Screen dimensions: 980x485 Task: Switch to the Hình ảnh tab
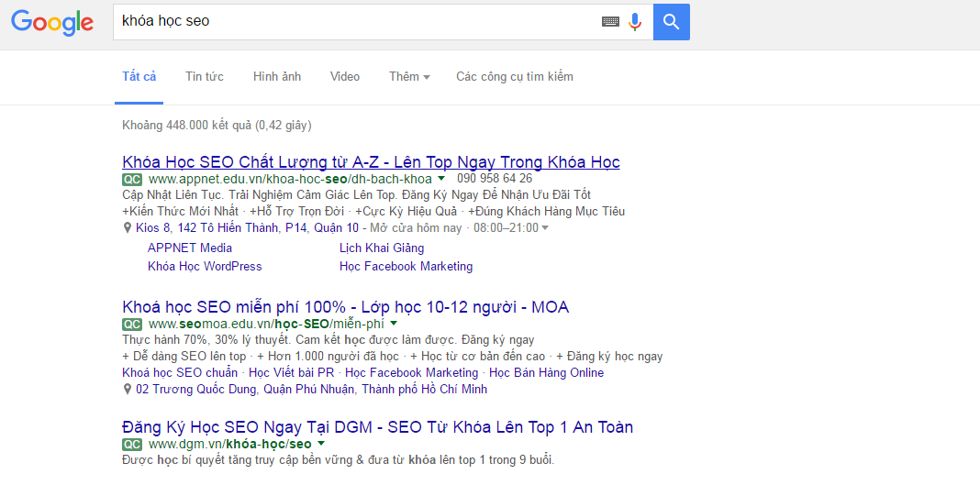[277, 77]
